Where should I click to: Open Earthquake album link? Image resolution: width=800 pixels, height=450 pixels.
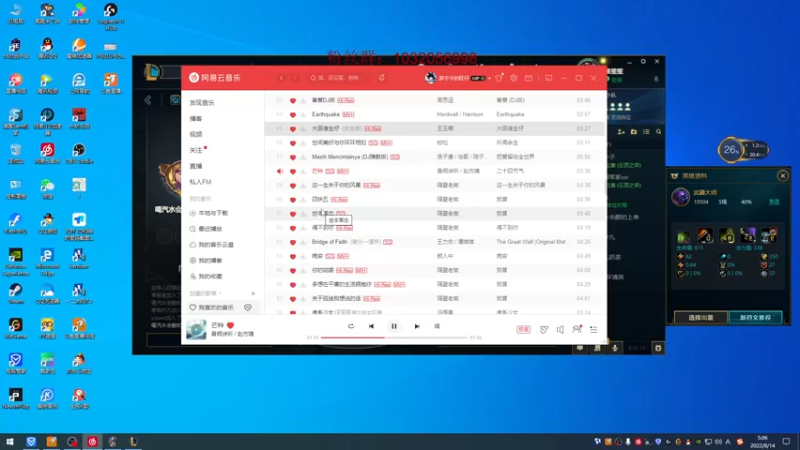[510, 114]
